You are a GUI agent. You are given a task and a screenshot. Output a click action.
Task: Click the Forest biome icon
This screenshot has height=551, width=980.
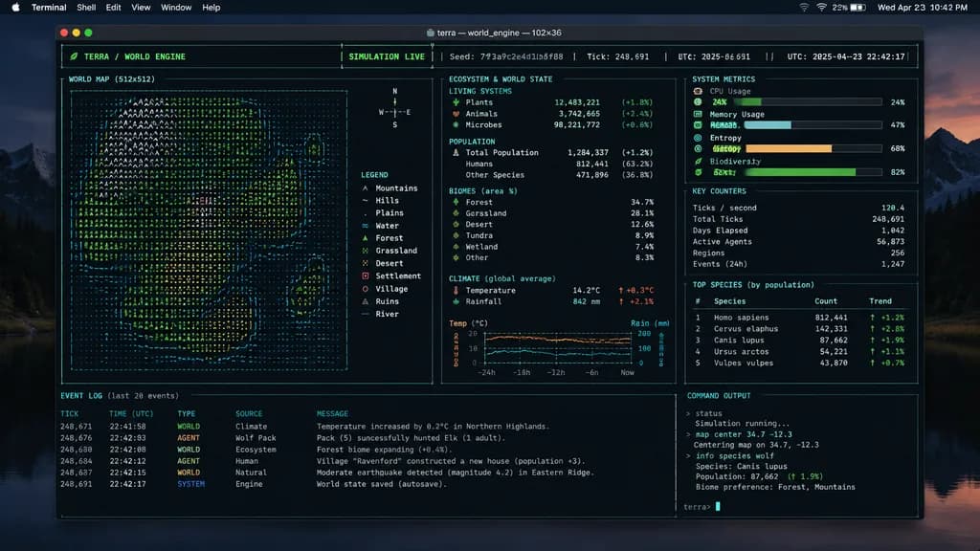click(x=456, y=202)
